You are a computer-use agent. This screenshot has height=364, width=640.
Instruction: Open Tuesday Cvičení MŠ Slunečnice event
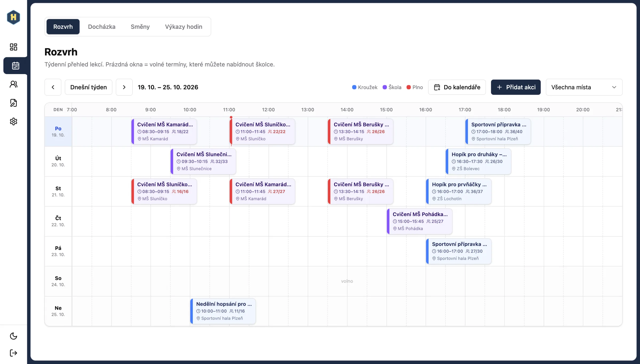(x=203, y=161)
